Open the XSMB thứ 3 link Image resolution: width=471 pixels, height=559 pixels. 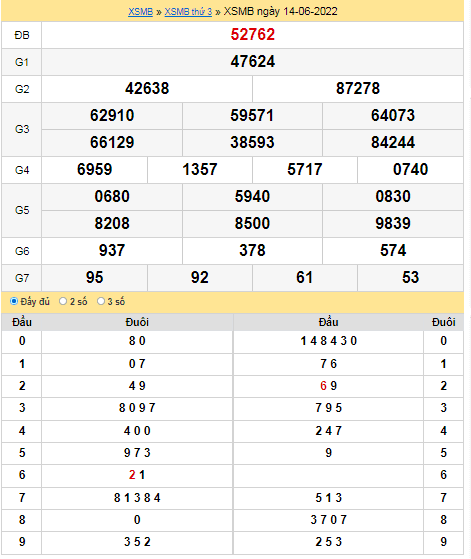pos(188,11)
